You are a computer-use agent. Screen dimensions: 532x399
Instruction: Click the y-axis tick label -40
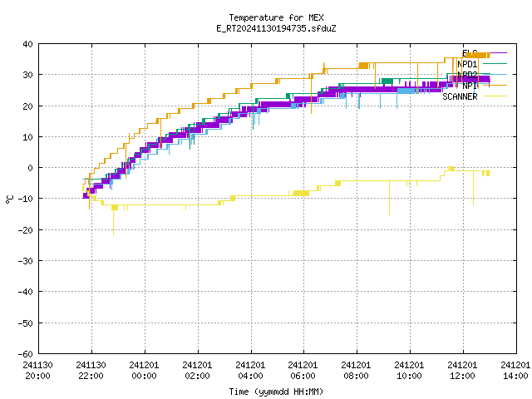[26, 292]
